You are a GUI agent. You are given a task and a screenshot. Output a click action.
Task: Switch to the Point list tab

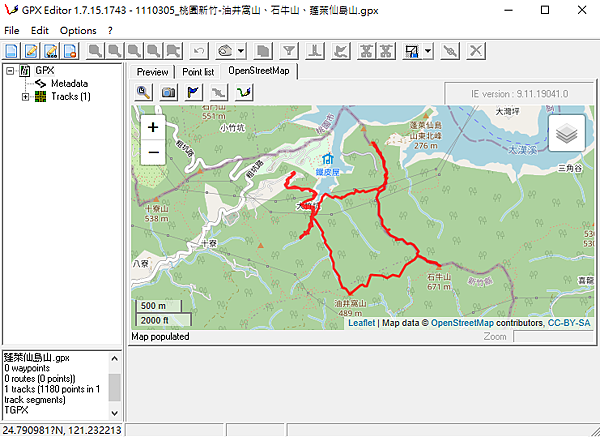(198, 72)
